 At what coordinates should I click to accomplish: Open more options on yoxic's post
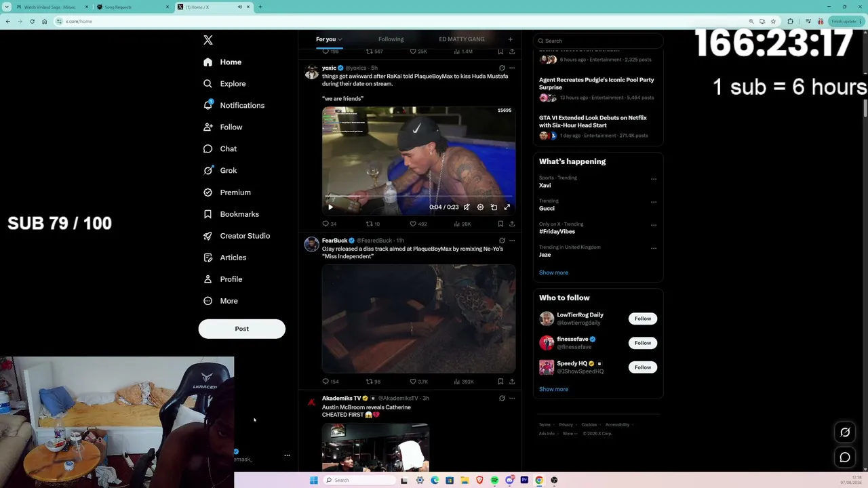point(512,68)
